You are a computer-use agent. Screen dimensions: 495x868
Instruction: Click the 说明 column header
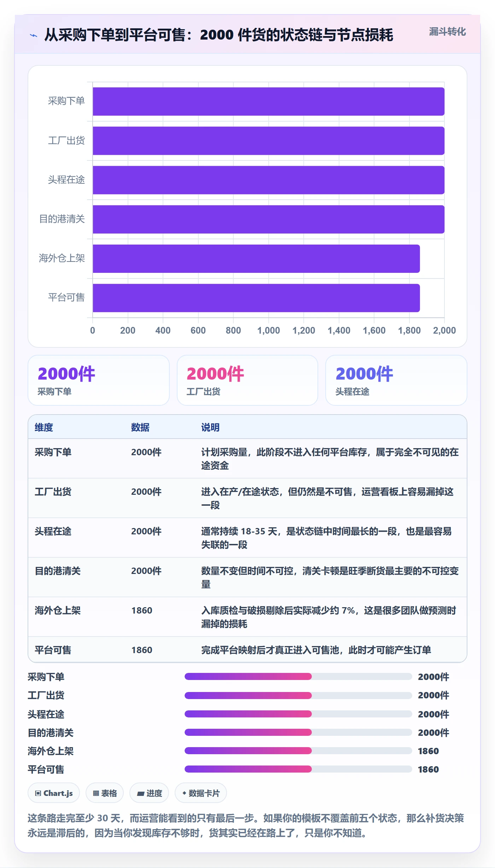pos(210,427)
